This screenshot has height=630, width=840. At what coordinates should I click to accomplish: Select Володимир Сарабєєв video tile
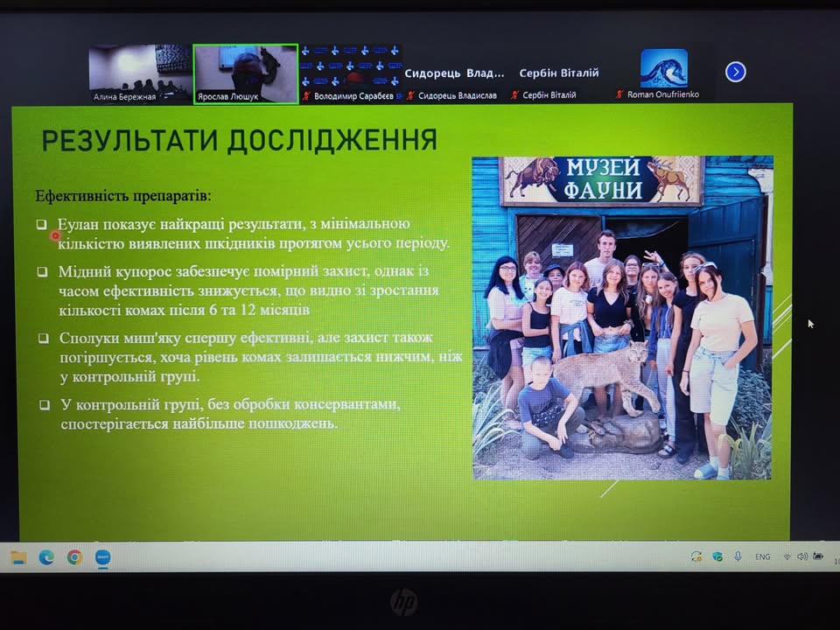(350, 73)
